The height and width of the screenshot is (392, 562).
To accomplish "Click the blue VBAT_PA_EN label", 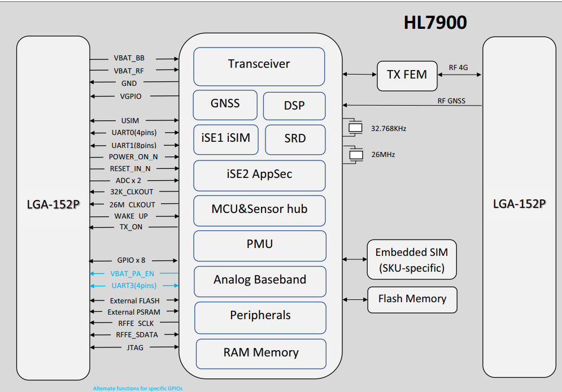I will (132, 274).
